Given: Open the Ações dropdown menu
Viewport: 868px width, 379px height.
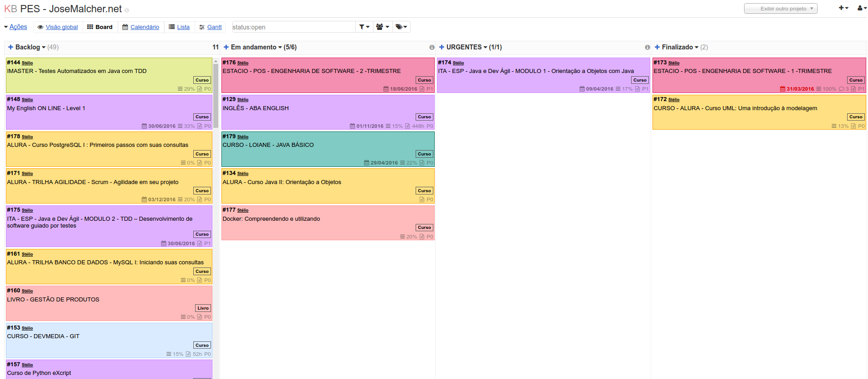Looking at the screenshot, I should coord(16,27).
